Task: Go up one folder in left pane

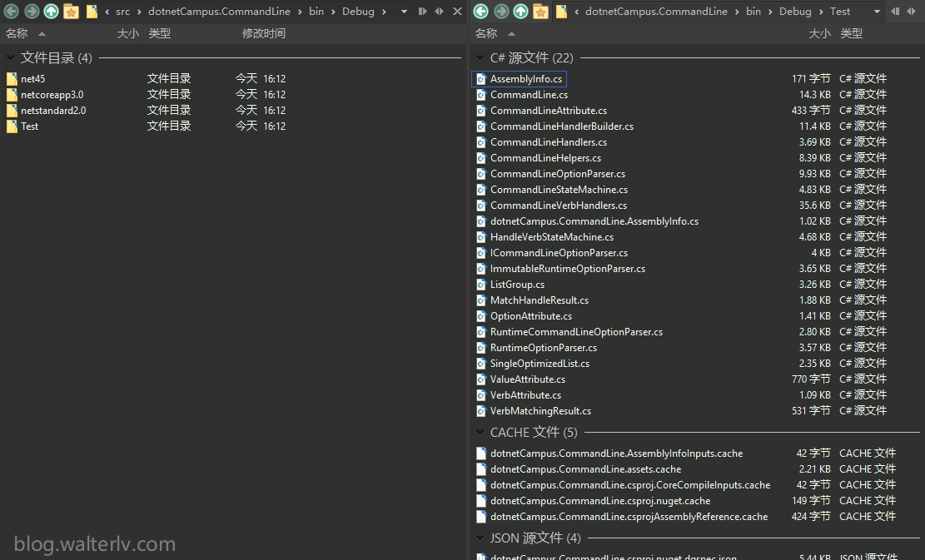Action: click(52, 12)
